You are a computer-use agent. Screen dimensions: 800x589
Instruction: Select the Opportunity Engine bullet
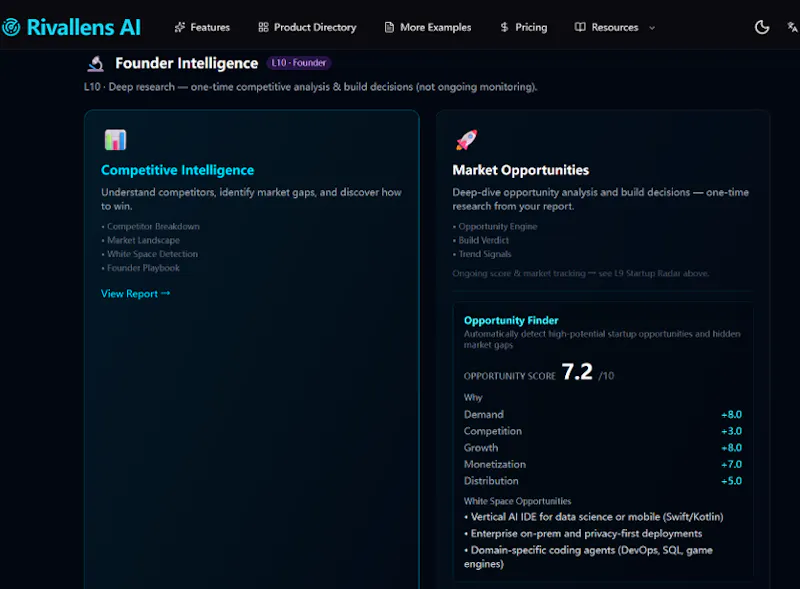click(x=495, y=226)
